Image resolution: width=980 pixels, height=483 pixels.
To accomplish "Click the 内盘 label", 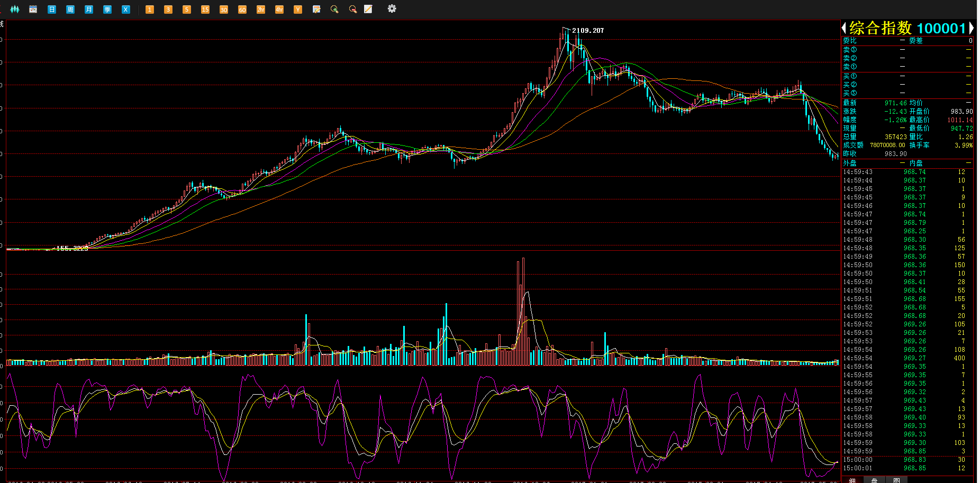I will pos(916,163).
